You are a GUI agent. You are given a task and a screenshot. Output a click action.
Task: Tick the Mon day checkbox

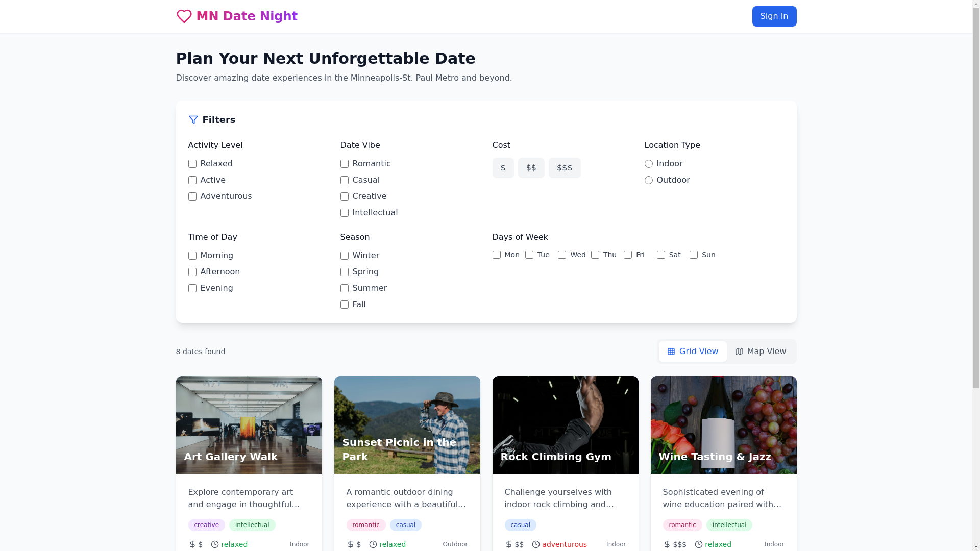pos(497,255)
